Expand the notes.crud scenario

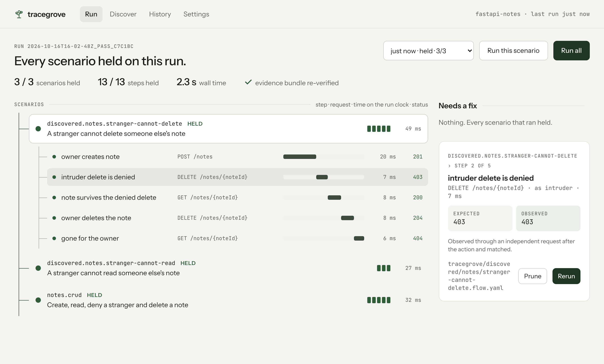click(x=228, y=300)
